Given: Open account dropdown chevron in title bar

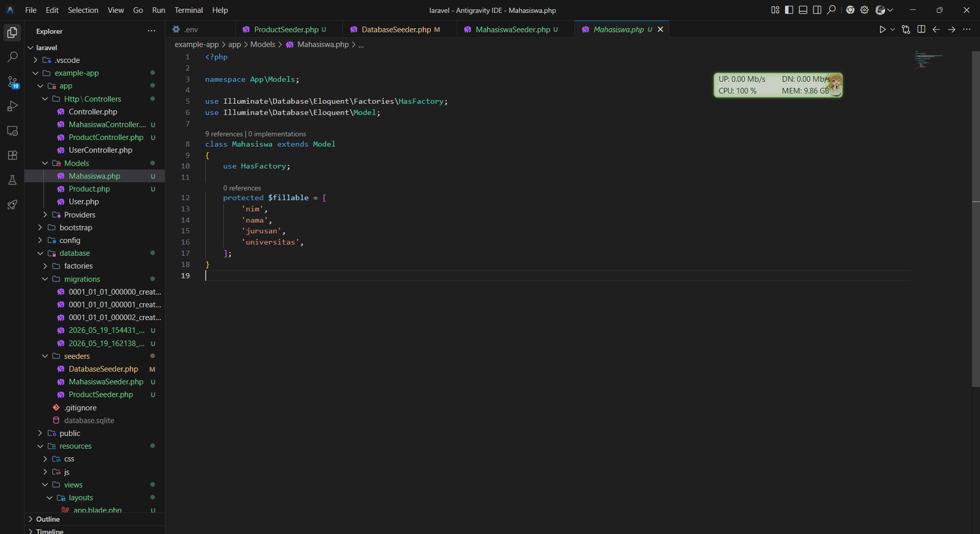Looking at the screenshot, I should pyautogui.click(x=890, y=10).
